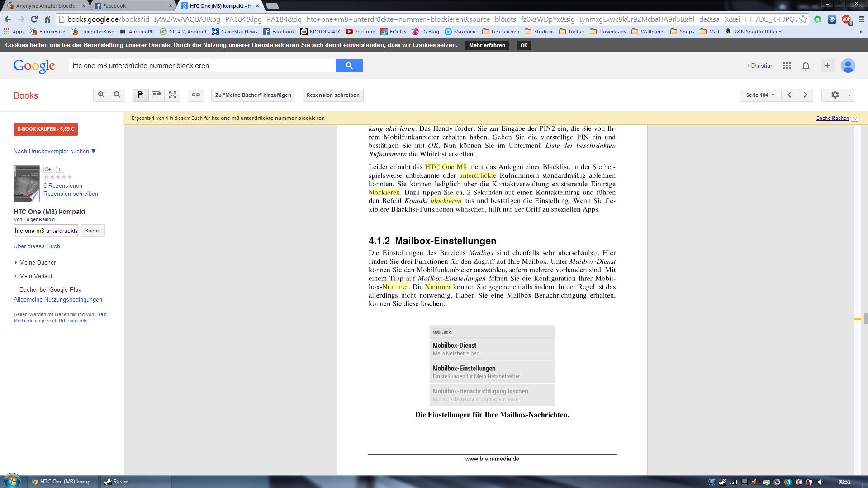Click the book cover thumbnail
This screenshot has height=488, width=868.
[x=27, y=184]
